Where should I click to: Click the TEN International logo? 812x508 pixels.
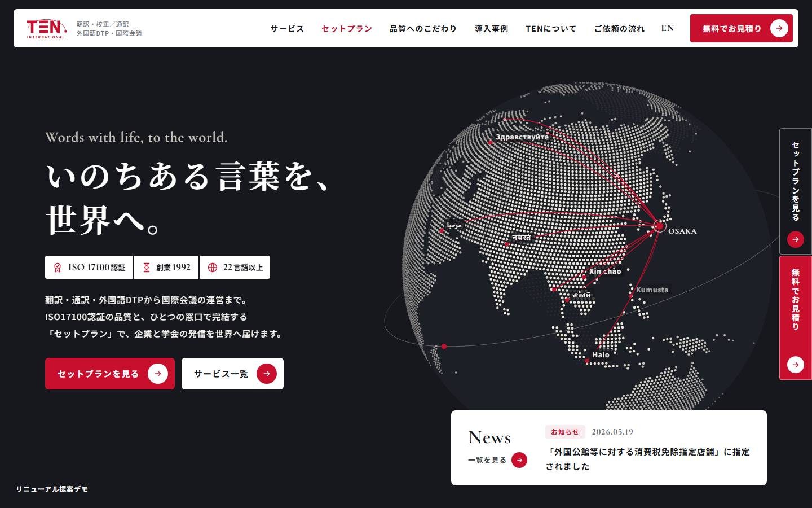click(x=46, y=28)
